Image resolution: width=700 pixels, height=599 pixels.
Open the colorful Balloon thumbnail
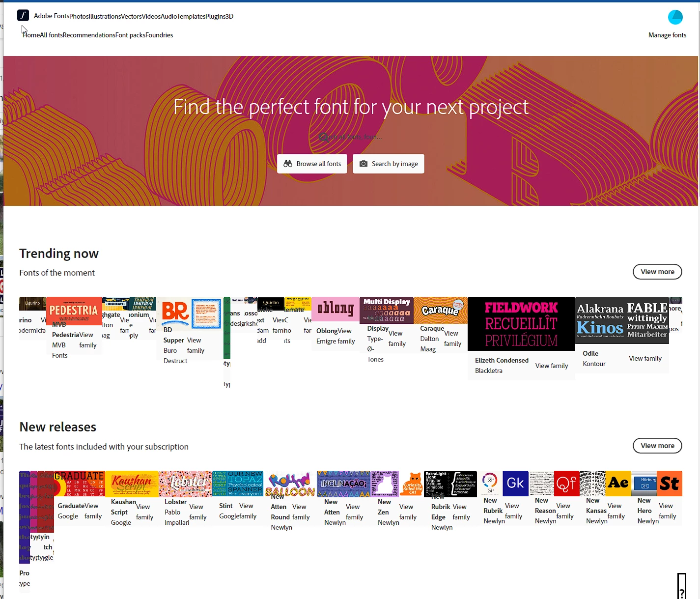pyautogui.click(x=290, y=484)
